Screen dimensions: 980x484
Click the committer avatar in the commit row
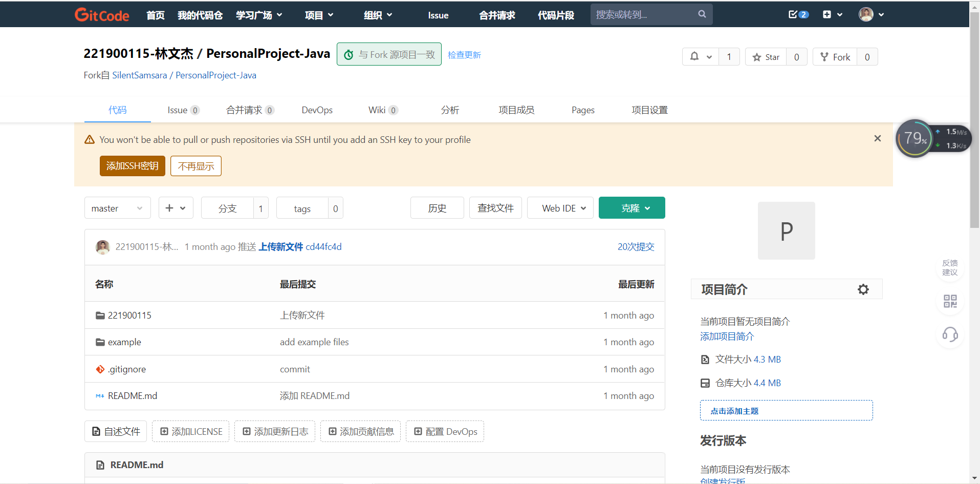pyautogui.click(x=103, y=247)
